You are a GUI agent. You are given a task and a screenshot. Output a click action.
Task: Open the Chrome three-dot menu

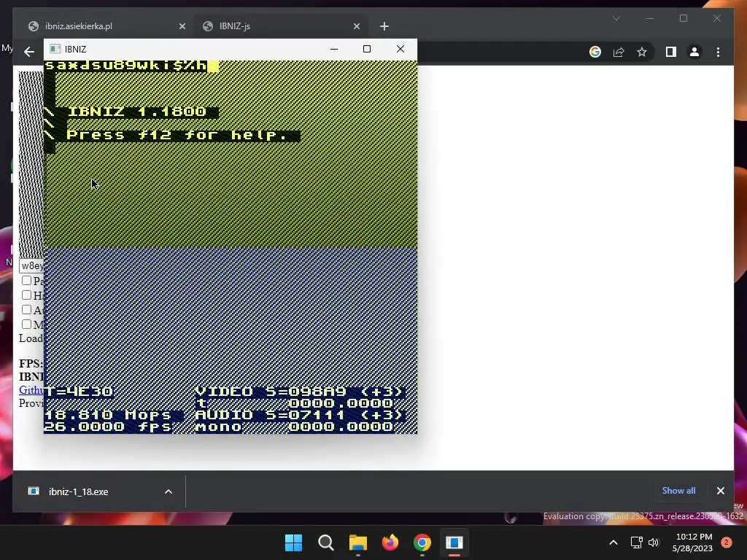coord(718,52)
